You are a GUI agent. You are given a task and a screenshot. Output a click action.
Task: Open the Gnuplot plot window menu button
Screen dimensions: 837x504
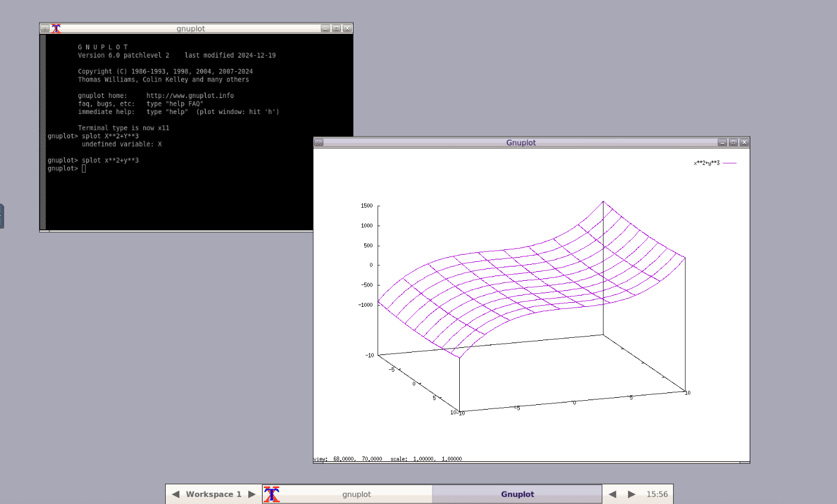click(319, 142)
